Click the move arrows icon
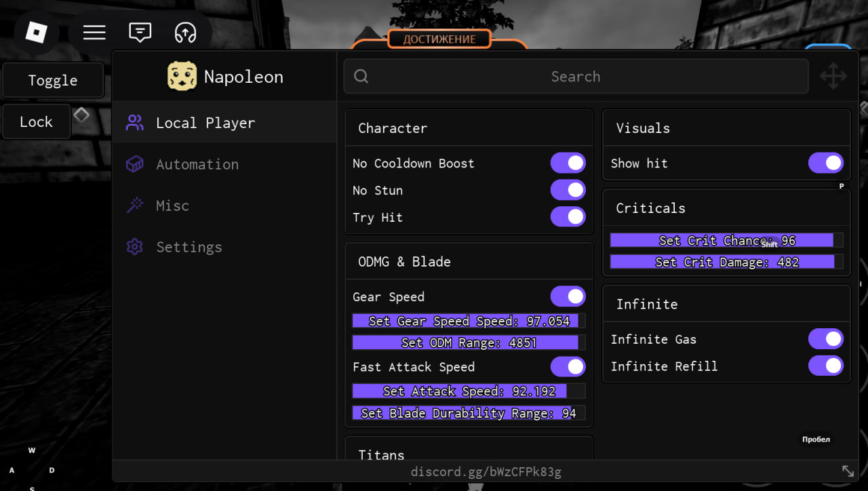Screen dimensions: 868x491 833,77
